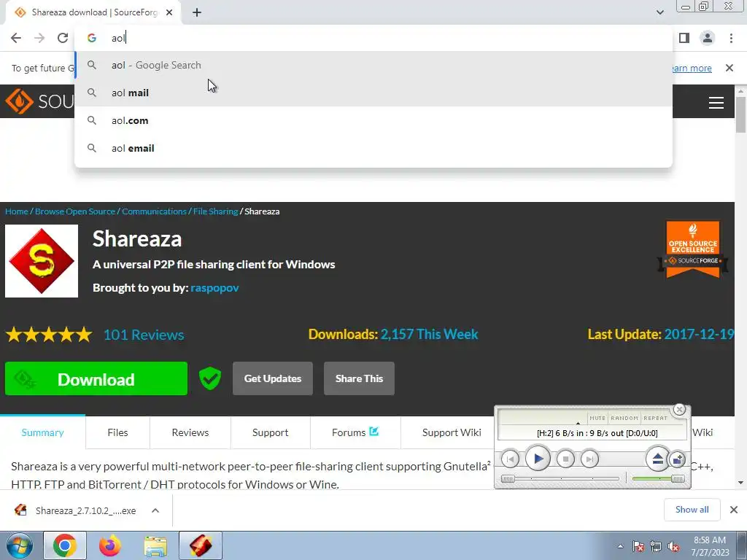Click the Last Update date link
The height and width of the screenshot is (560, 747).
pyautogui.click(x=699, y=334)
